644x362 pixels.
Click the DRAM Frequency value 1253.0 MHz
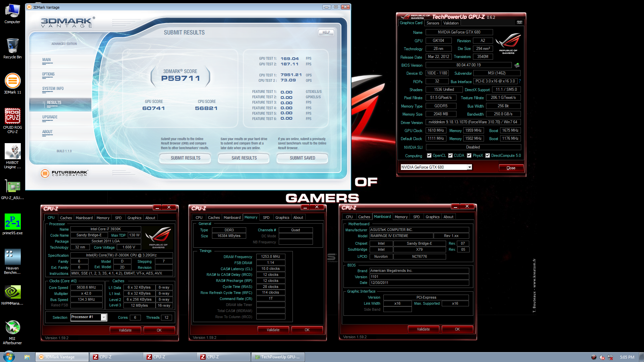pos(270,256)
